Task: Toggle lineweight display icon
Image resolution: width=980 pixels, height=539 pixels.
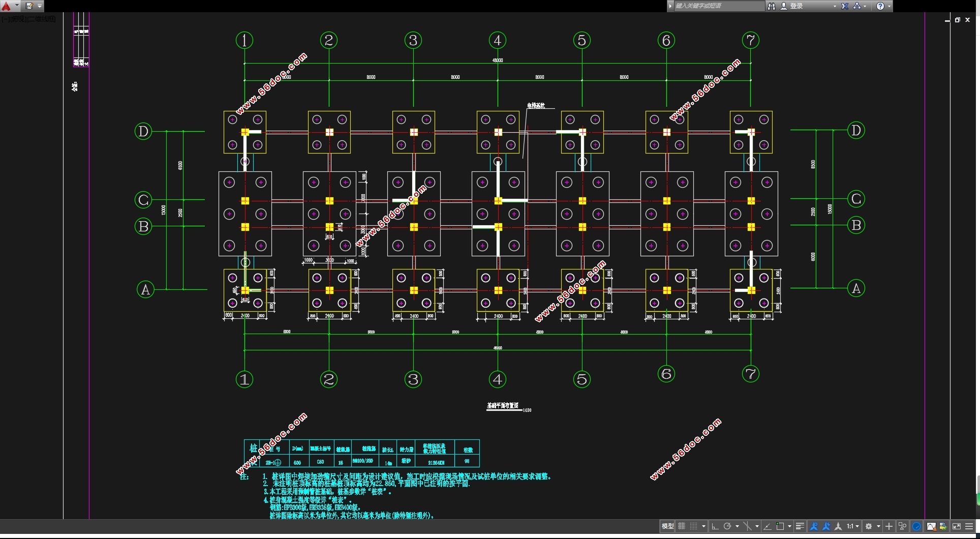Action: (x=800, y=526)
